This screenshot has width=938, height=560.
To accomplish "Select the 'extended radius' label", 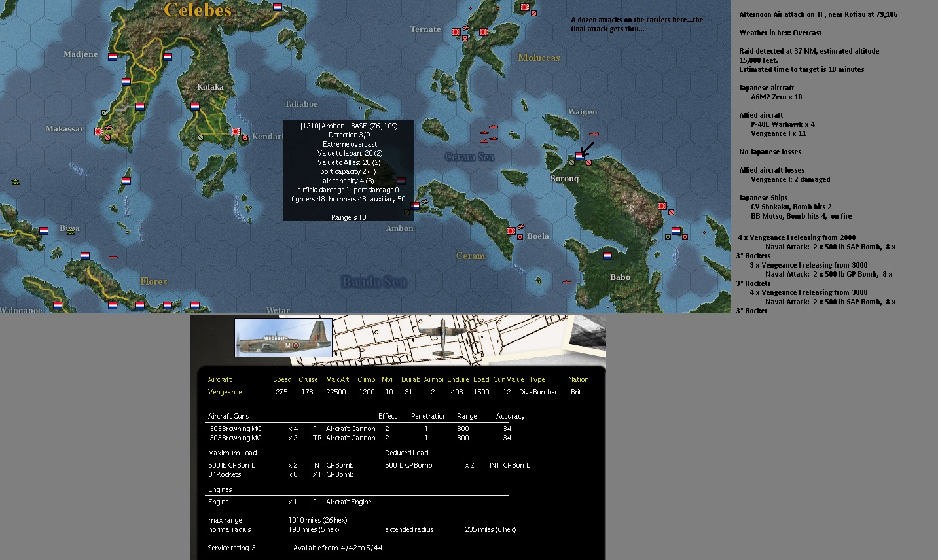I will [409, 529].
